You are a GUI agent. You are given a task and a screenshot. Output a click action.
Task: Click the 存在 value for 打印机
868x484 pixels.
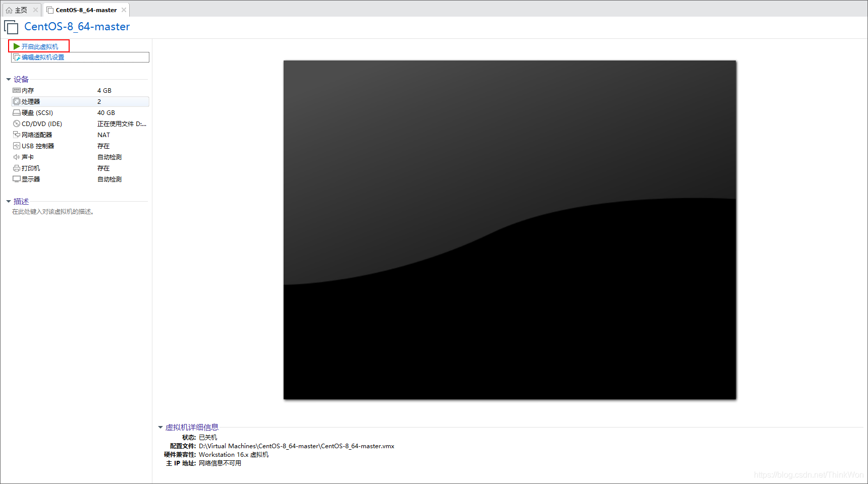point(103,168)
